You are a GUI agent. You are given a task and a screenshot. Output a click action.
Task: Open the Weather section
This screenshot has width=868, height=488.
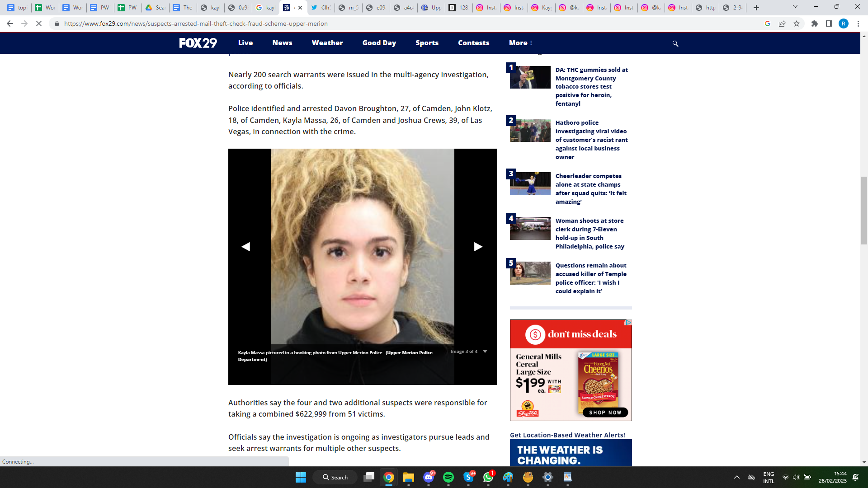(327, 43)
